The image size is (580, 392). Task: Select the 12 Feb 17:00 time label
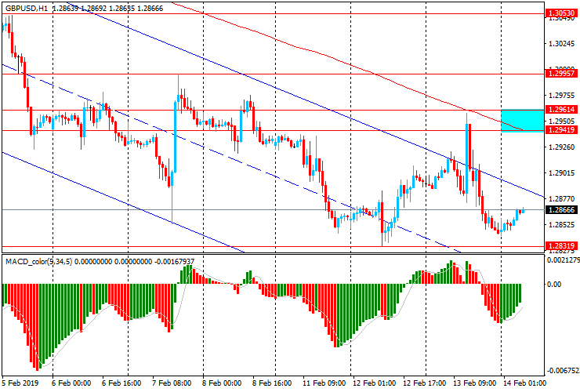[x=425, y=383]
